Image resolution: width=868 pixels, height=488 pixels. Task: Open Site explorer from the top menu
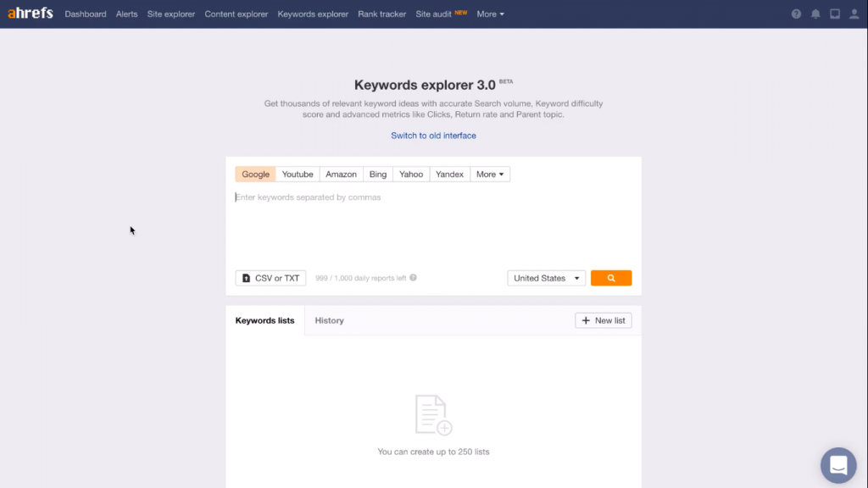(170, 14)
